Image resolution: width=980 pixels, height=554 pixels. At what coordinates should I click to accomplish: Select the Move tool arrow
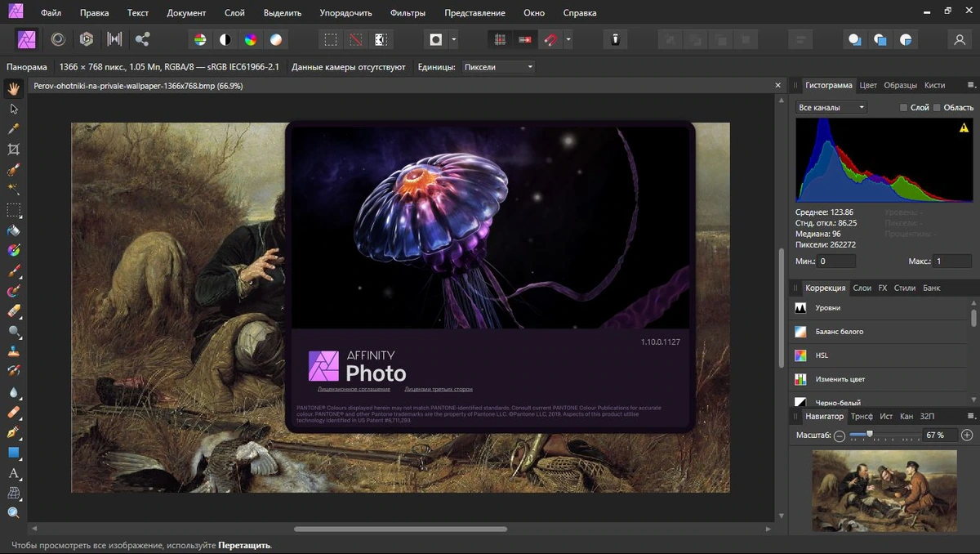14,109
